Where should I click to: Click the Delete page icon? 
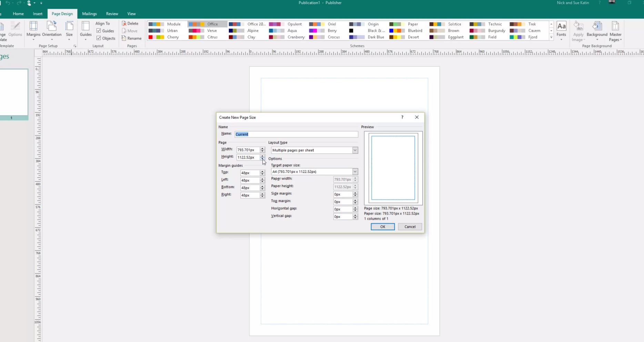(x=124, y=23)
